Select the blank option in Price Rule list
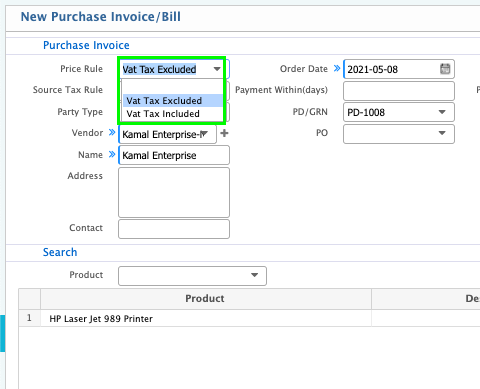Viewport: 480px width, 389px height. [x=172, y=87]
